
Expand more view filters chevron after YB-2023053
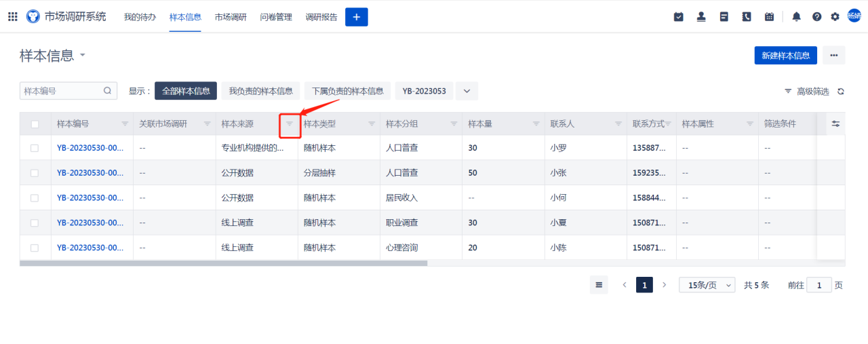(x=467, y=91)
